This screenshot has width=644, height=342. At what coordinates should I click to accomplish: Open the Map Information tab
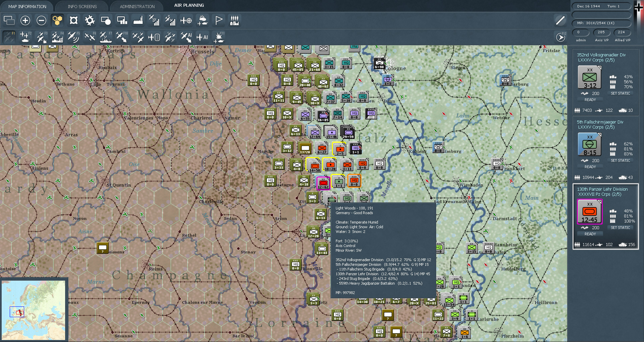pos(27,6)
